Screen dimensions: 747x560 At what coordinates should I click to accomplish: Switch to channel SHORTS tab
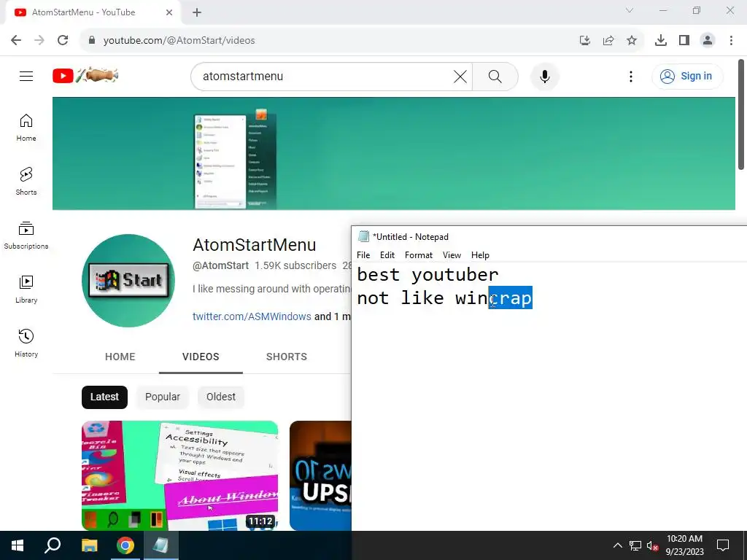click(x=286, y=357)
